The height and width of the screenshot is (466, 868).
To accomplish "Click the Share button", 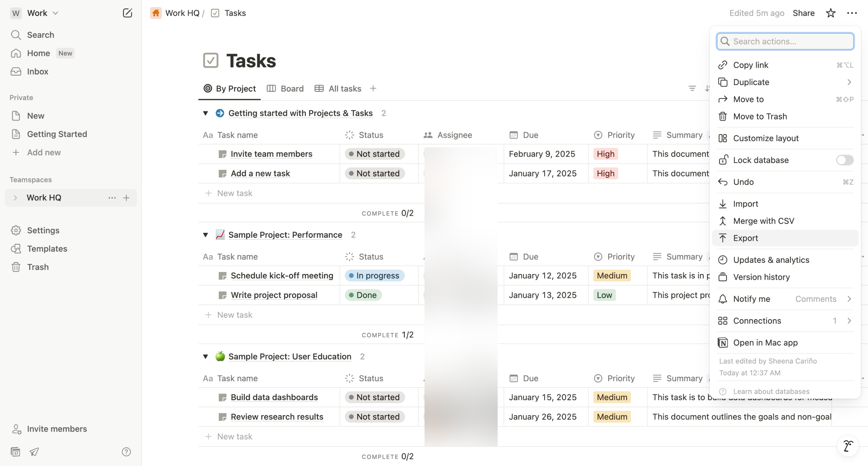I will point(803,13).
